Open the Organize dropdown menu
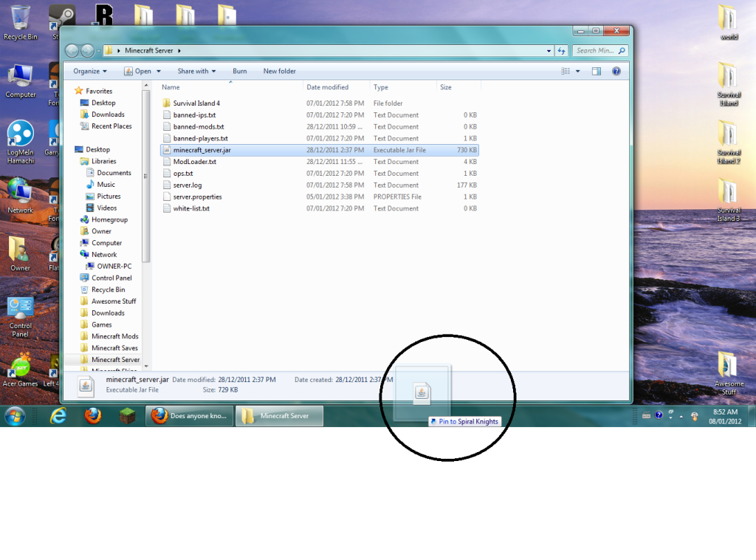Screen dimensions: 756x560 90,71
